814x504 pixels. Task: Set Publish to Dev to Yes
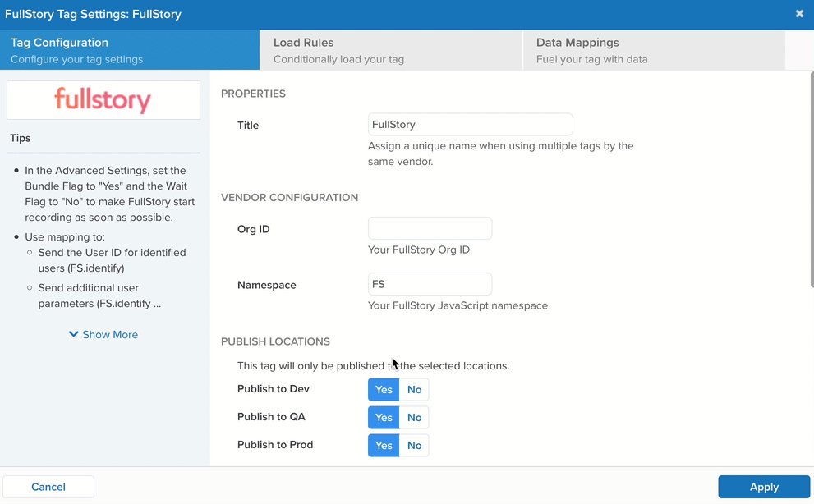pos(384,390)
